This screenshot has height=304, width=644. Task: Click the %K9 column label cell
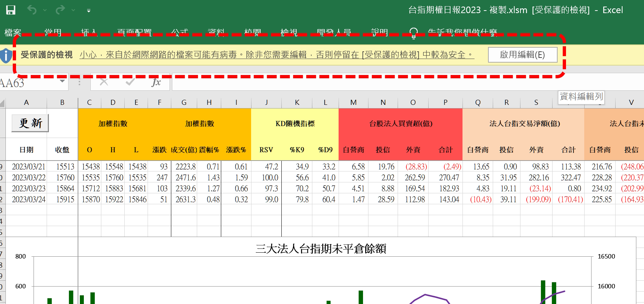[297, 150]
